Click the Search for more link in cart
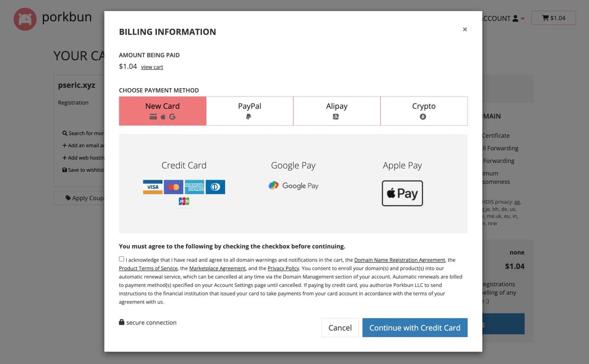Image resolution: width=589 pixels, height=364 pixels. (83, 133)
